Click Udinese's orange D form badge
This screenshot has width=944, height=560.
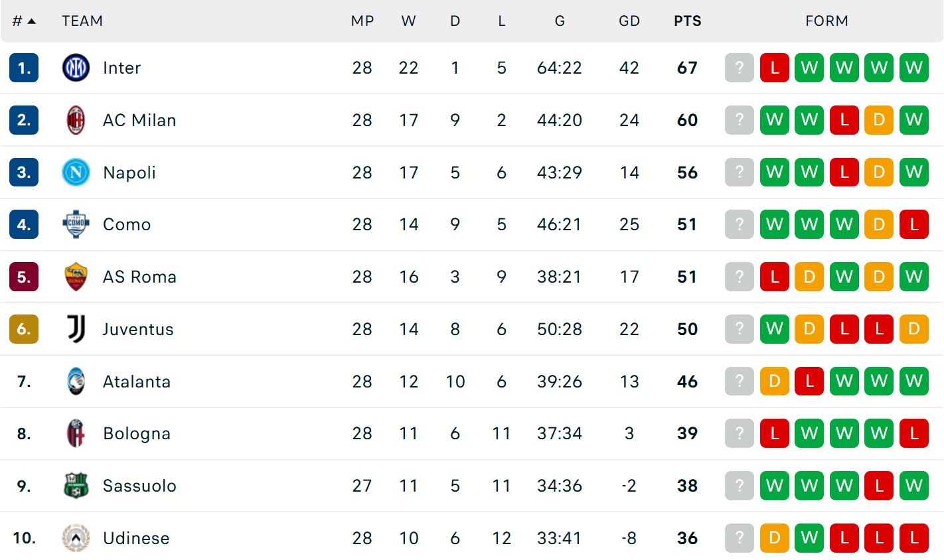774,538
